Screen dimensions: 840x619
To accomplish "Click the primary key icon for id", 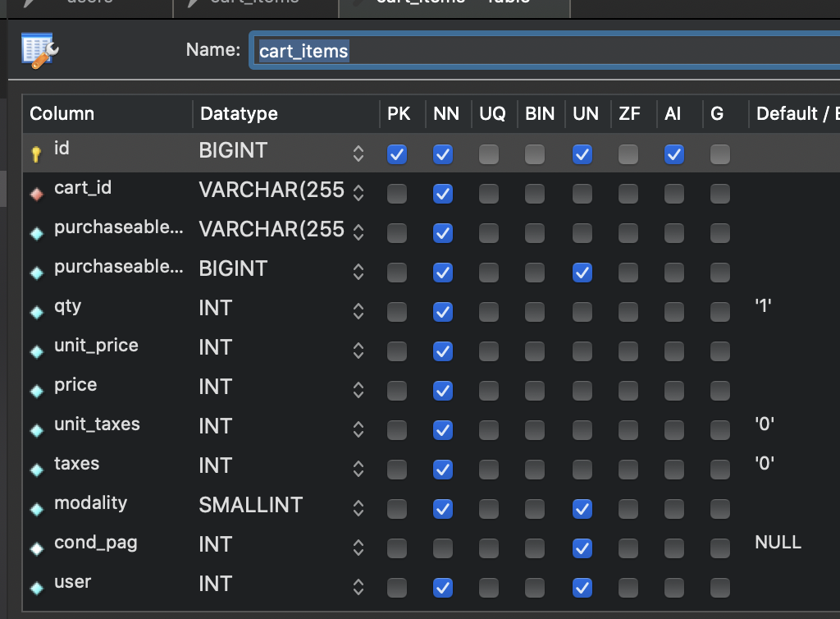I will point(36,154).
